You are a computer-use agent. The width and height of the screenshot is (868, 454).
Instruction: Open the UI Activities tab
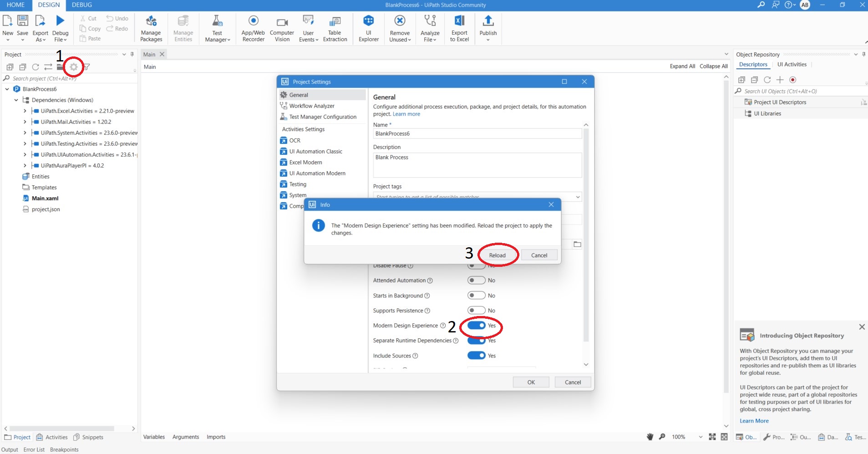pyautogui.click(x=792, y=64)
